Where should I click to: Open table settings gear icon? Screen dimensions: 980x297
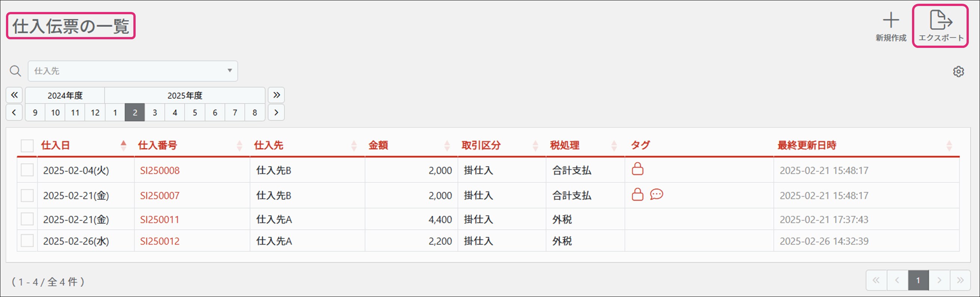tap(958, 71)
